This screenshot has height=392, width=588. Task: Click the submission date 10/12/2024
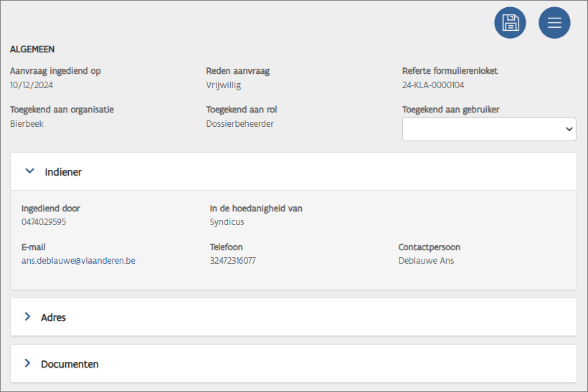(32, 85)
